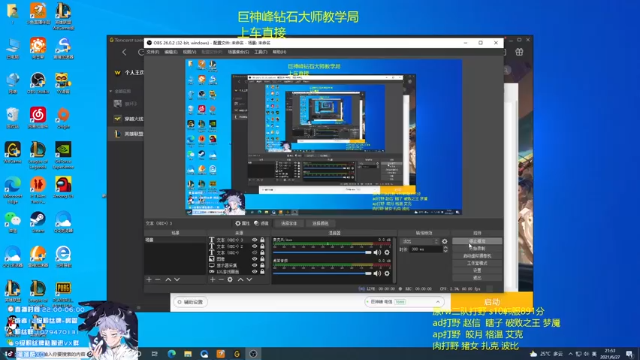Open the Steam desktop icon
The width and height of the screenshot is (640, 360).
38,222
